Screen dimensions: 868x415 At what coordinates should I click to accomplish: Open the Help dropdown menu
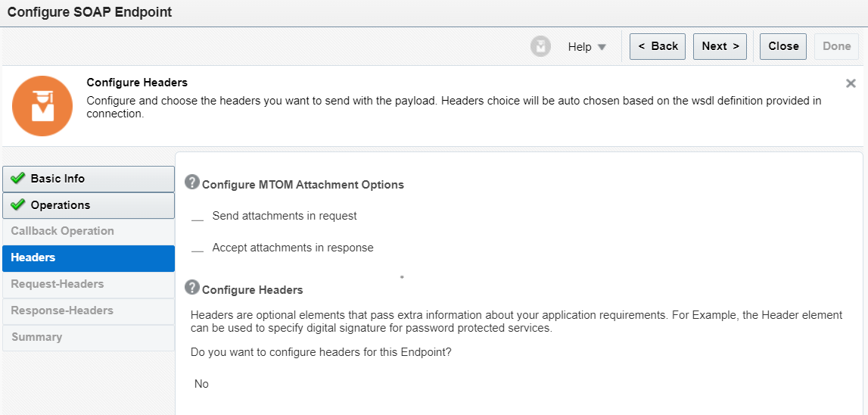click(x=586, y=47)
